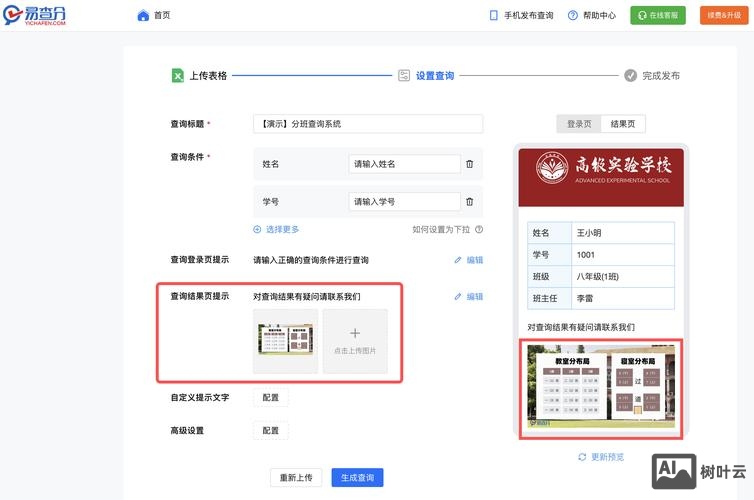Screen dimensions: 754x500
Task: Click the 易查分 logo
Action: pos(35,15)
